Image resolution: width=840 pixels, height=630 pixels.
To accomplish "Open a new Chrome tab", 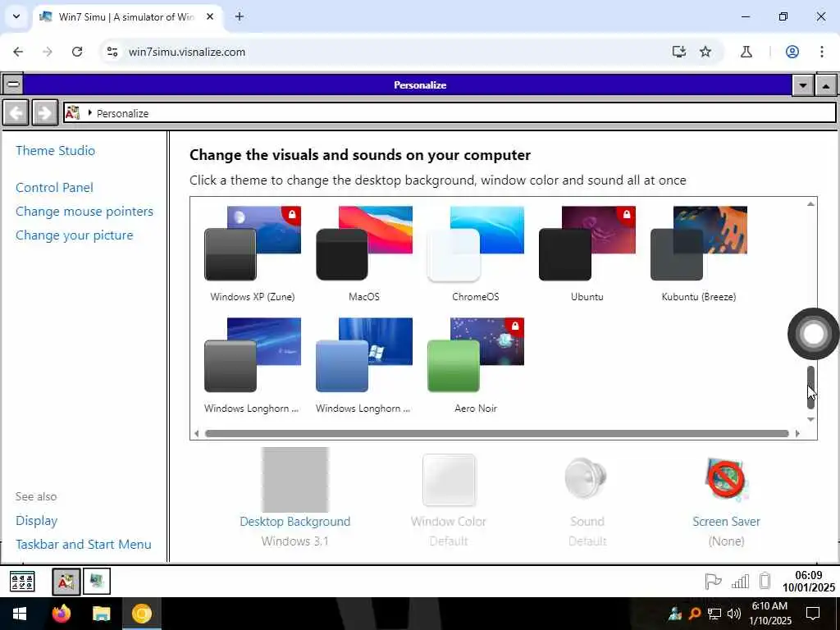I will tap(240, 16).
